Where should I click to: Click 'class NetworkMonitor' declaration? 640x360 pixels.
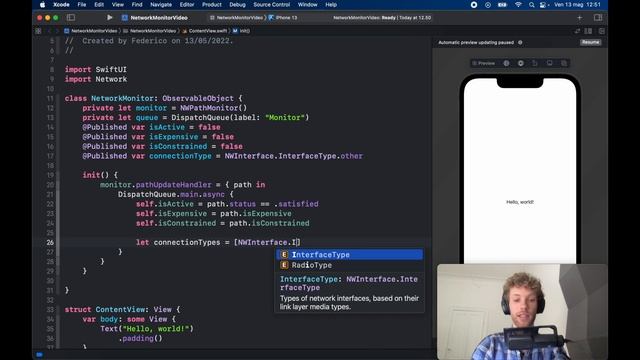tap(109, 98)
